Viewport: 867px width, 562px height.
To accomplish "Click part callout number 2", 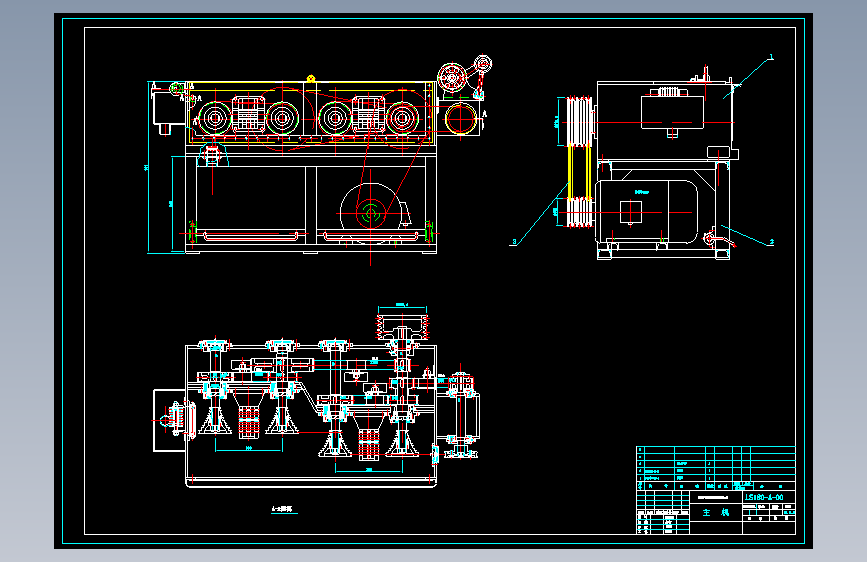I will 771,242.
